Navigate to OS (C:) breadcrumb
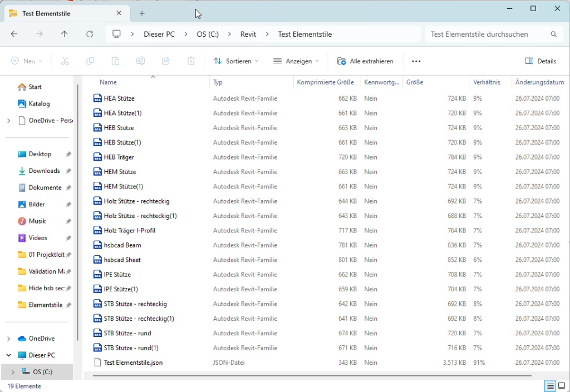The width and height of the screenshot is (570, 392). (208, 34)
